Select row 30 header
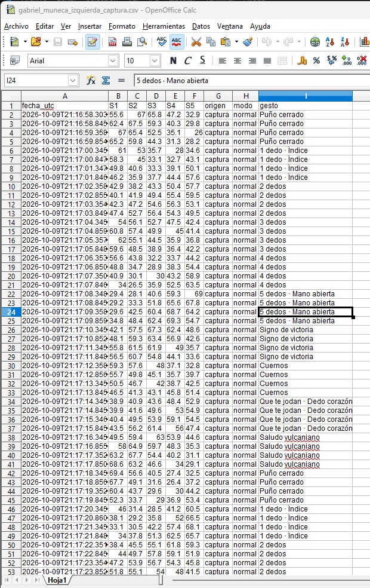Viewport: 370px width, 588px height. coord(11,366)
